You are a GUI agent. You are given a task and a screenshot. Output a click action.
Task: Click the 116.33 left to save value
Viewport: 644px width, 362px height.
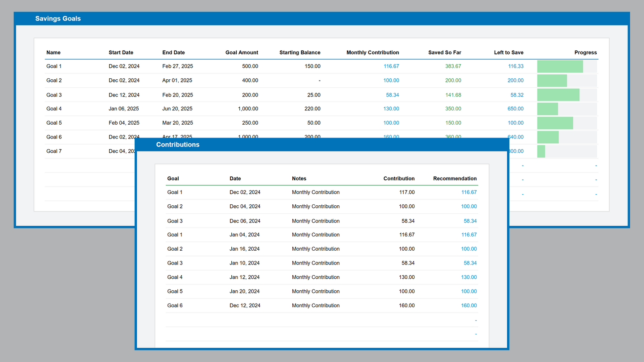pyautogui.click(x=516, y=66)
